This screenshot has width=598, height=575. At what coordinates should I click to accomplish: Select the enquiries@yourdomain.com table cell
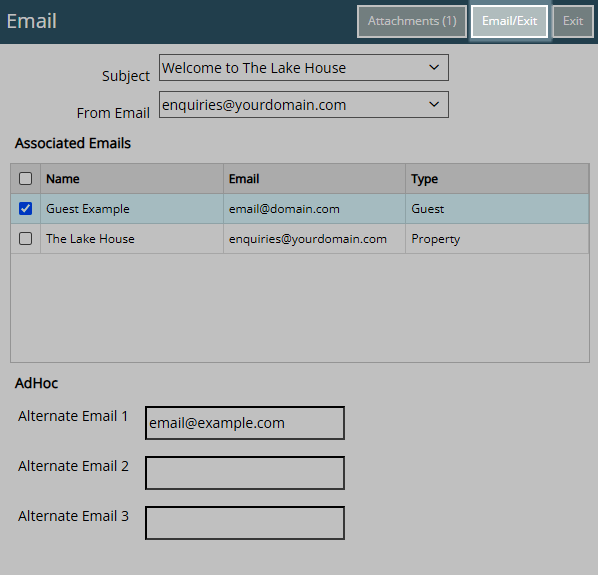(x=314, y=239)
